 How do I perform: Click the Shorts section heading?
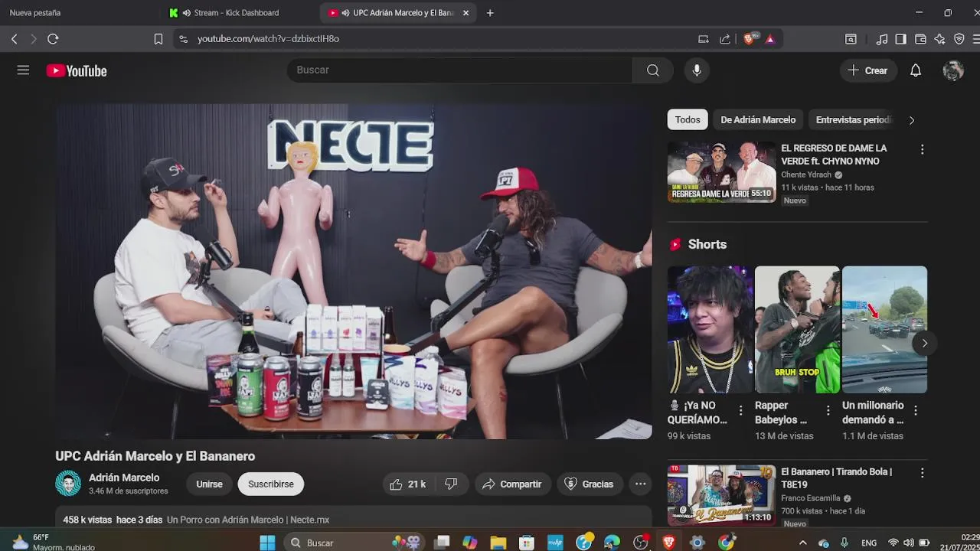click(x=707, y=244)
